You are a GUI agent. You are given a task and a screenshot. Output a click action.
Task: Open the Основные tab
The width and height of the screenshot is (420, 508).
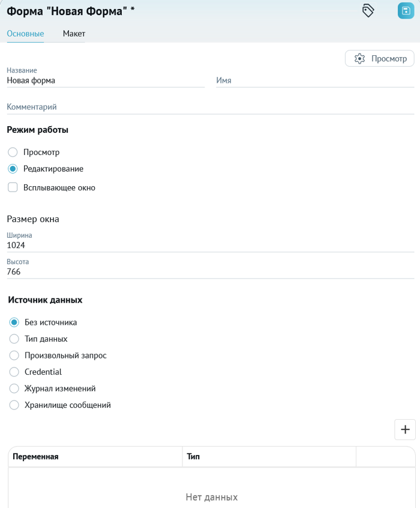pyautogui.click(x=25, y=34)
